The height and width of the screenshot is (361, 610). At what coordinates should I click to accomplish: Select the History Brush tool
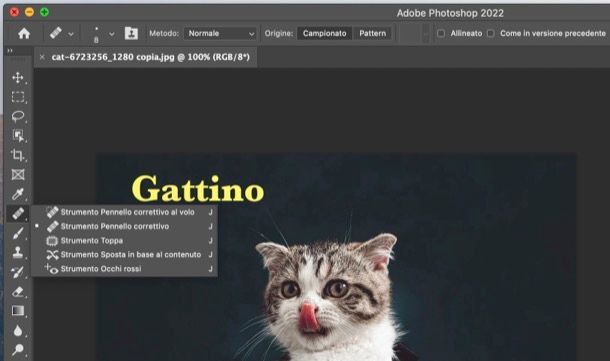(18, 272)
